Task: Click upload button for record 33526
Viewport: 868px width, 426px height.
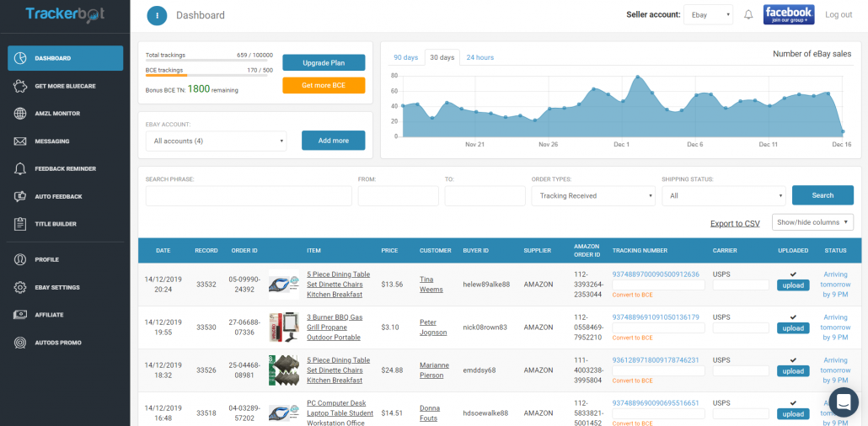Action: point(793,371)
